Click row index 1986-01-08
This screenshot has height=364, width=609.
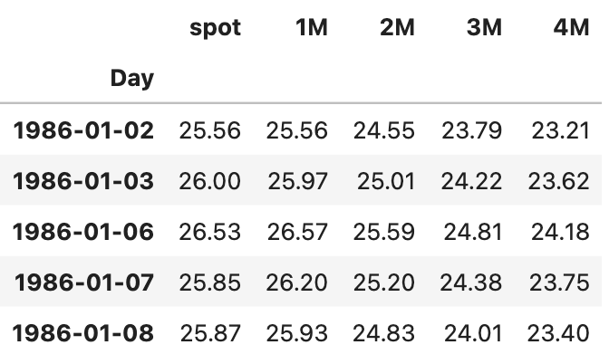click(83, 333)
